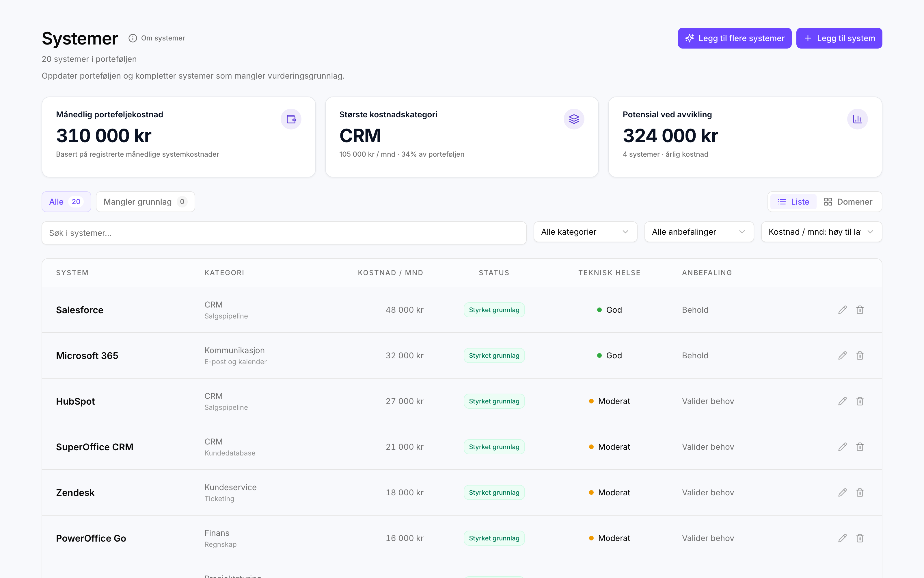924x578 pixels.
Task: Click the wallet icon on Månedlig porteføljekostnad card
Action: 291,119
